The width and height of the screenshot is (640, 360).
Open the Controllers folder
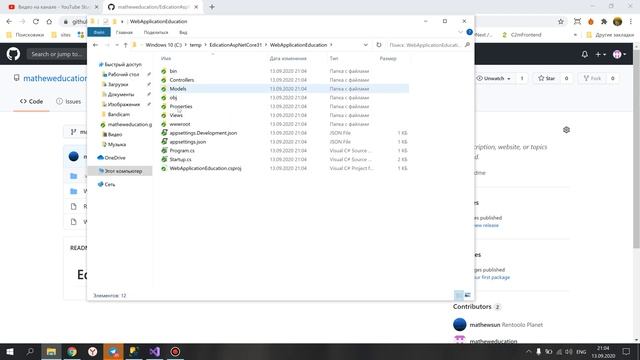(x=182, y=80)
